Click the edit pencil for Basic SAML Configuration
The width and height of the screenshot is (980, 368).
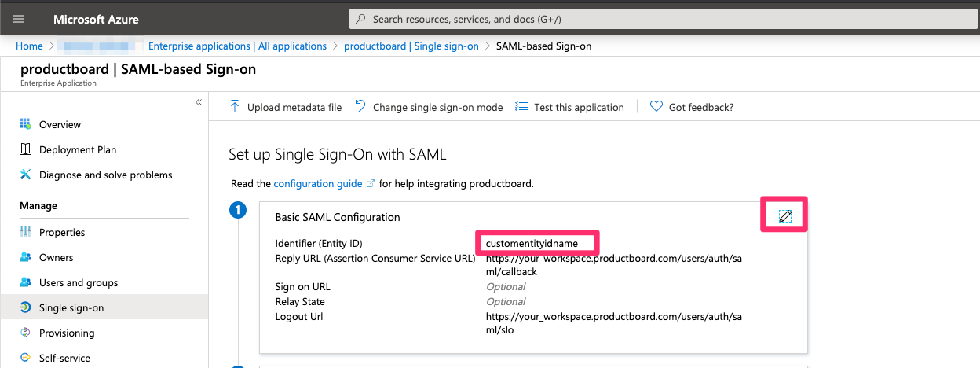coord(784,216)
